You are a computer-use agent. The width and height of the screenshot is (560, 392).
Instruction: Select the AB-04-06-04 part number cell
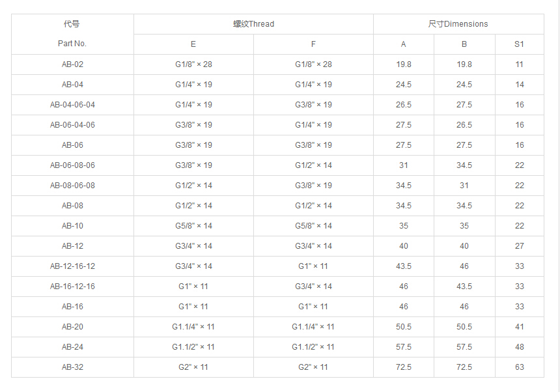click(72, 105)
